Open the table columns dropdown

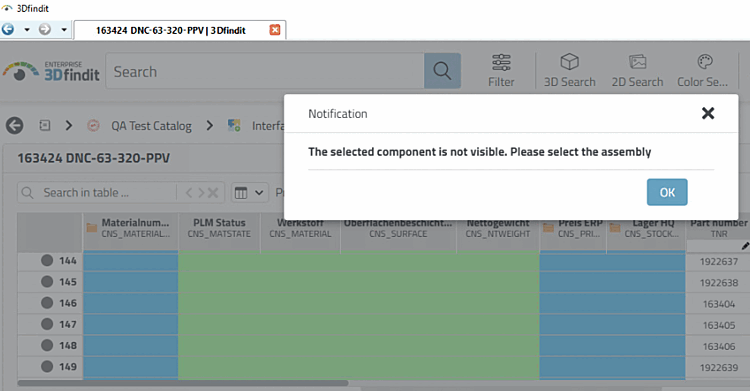point(249,192)
